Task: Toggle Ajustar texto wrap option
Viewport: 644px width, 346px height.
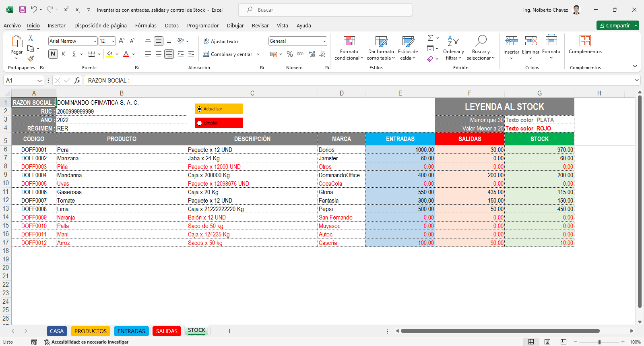Action: [221, 41]
